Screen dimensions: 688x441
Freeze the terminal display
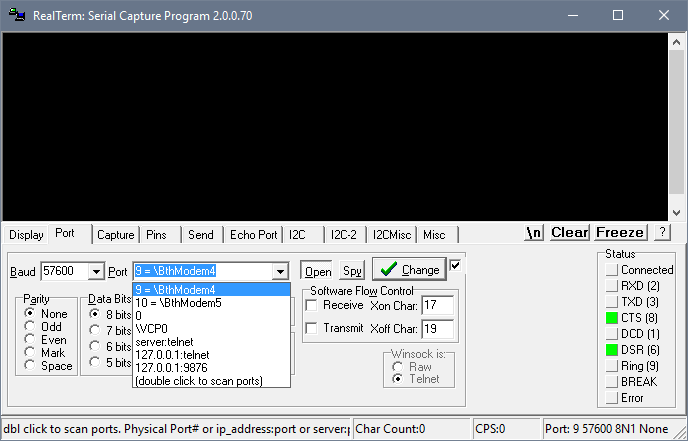point(620,233)
